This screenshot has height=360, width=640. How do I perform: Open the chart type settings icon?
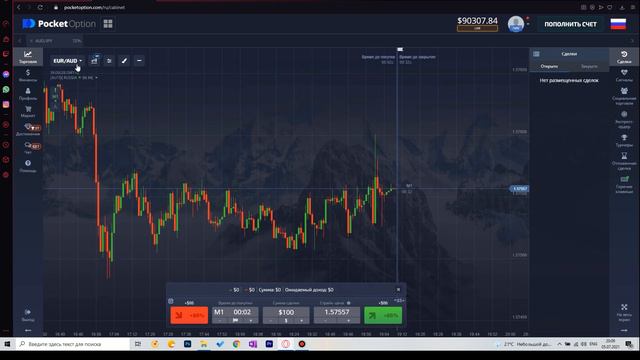(94, 60)
